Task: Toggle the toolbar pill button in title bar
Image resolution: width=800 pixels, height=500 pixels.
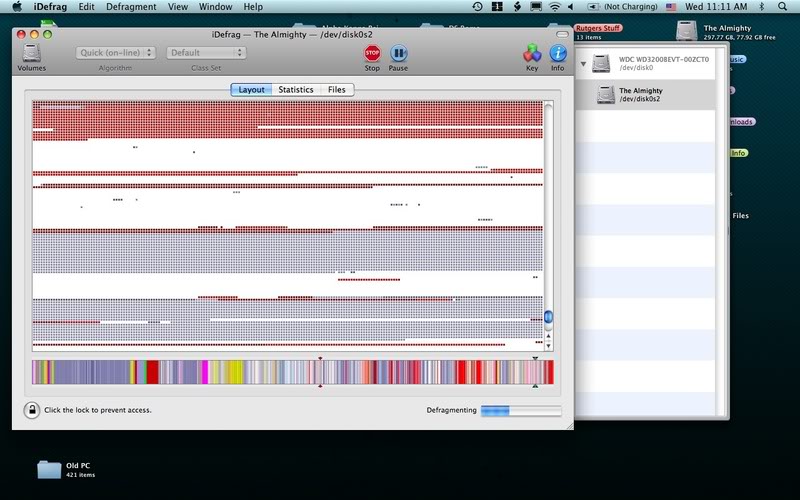Action: click(562, 34)
